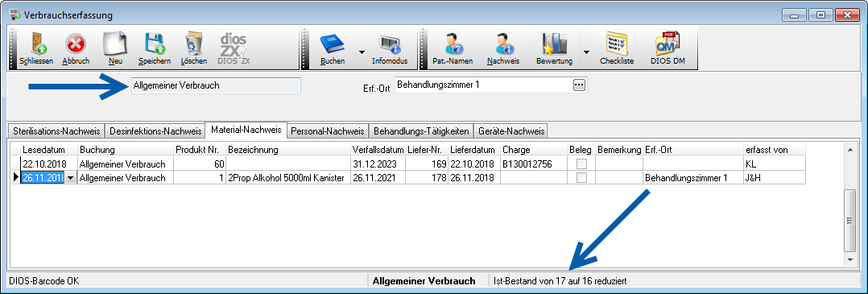
Task: Open the Erf.-Ort ellipsis browse button
Action: pyautogui.click(x=578, y=85)
